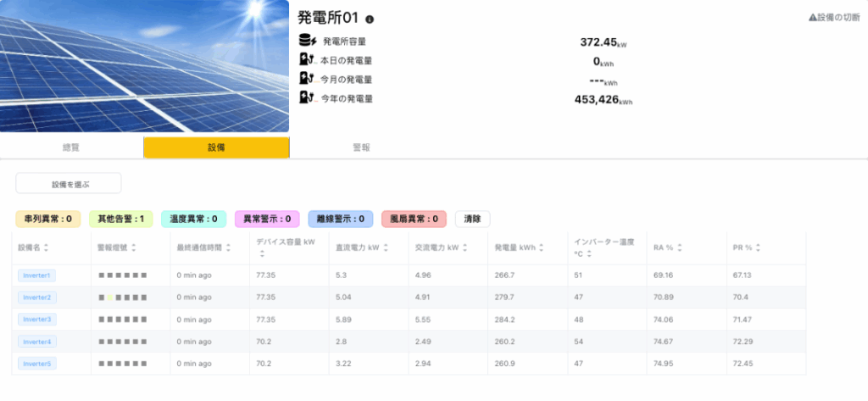Click Inverter2's lit alarm indicator light

click(109, 298)
